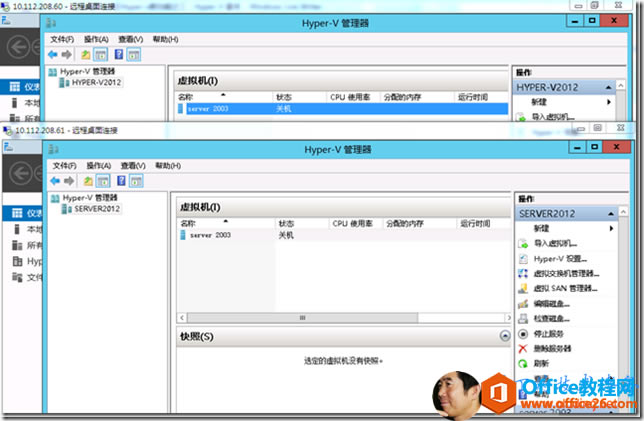The width and height of the screenshot is (644, 421).
Task: Open 帮助(H) menu in lower Hyper-V window
Action: pyautogui.click(x=168, y=166)
